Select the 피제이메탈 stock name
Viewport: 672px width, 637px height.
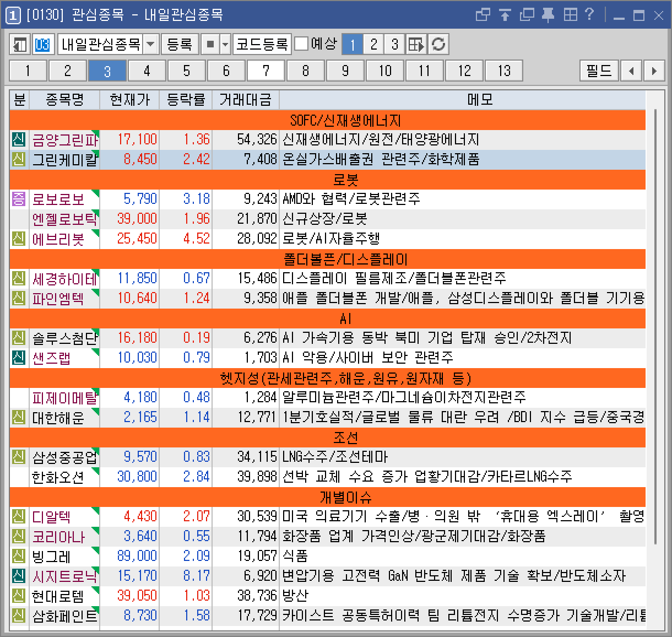tap(64, 397)
